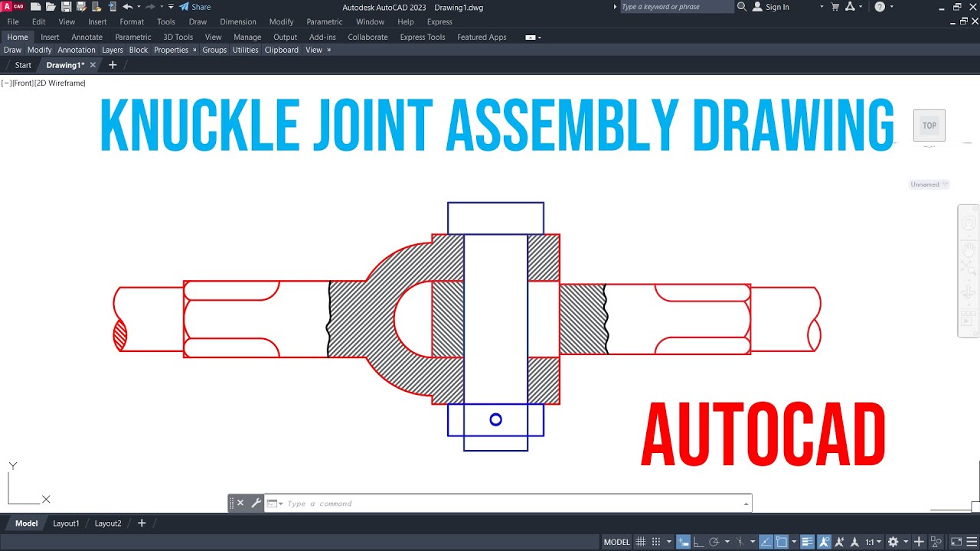The width and height of the screenshot is (980, 551).
Task: Open the Express menu
Action: pyautogui.click(x=439, y=21)
